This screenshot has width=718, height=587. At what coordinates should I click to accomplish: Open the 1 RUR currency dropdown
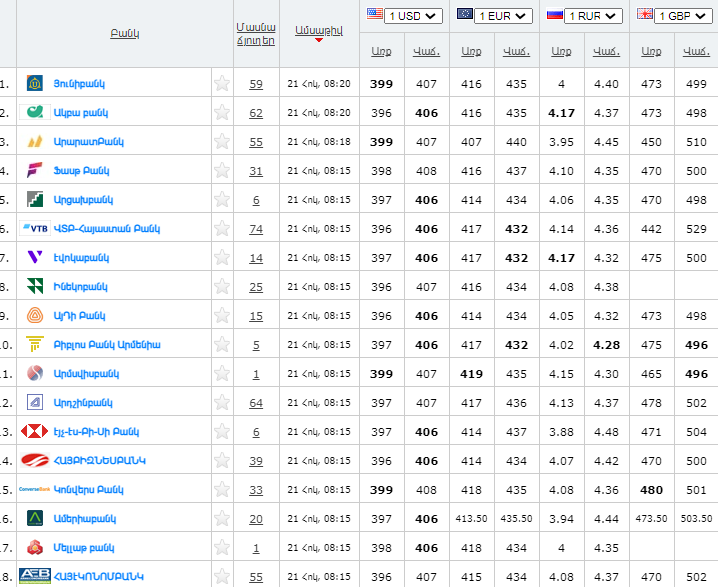coord(593,16)
